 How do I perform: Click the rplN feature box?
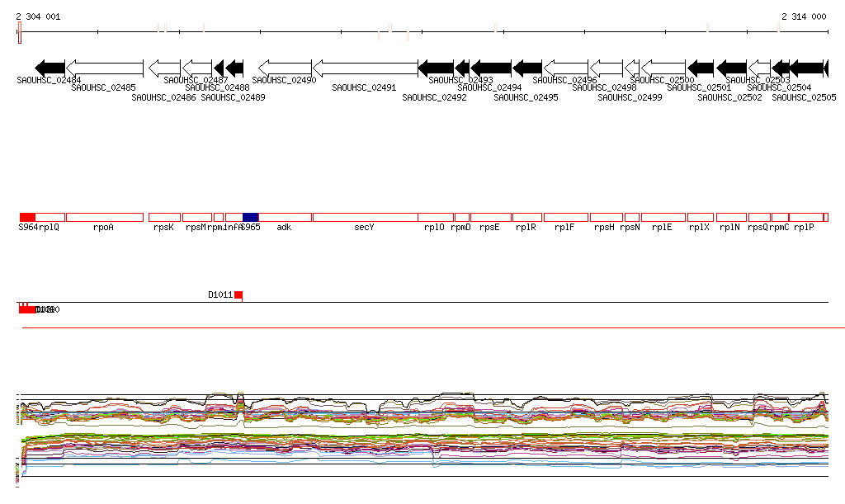pos(731,217)
